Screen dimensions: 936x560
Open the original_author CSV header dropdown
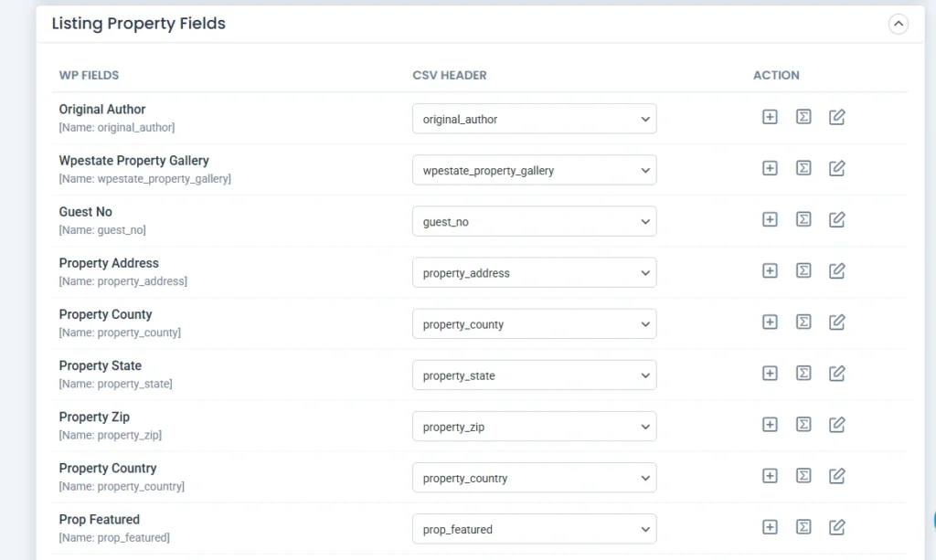[534, 119]
